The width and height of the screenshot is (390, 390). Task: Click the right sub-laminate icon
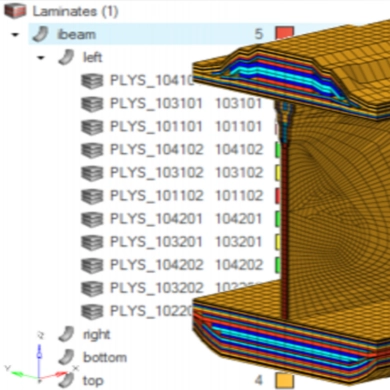coord(66,334)
